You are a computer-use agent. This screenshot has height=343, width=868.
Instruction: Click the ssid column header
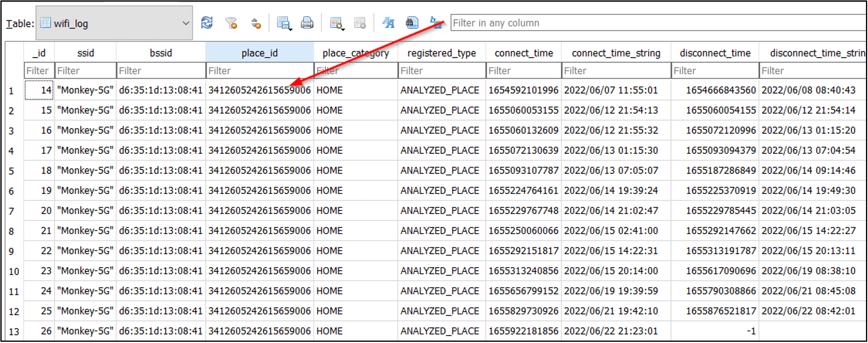coord(85,53)
